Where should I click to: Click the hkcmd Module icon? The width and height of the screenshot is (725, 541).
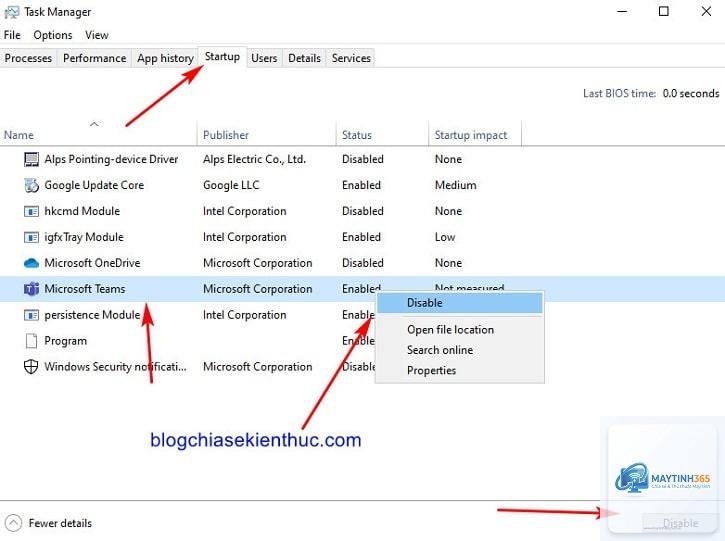pyautogui.click(x=31, y=211)
